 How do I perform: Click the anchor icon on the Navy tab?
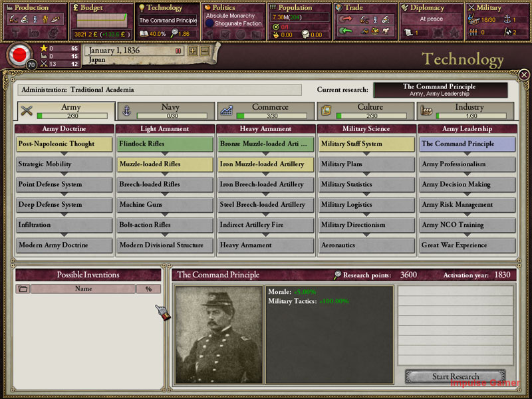pyautogui.click(x=126, y=110)
